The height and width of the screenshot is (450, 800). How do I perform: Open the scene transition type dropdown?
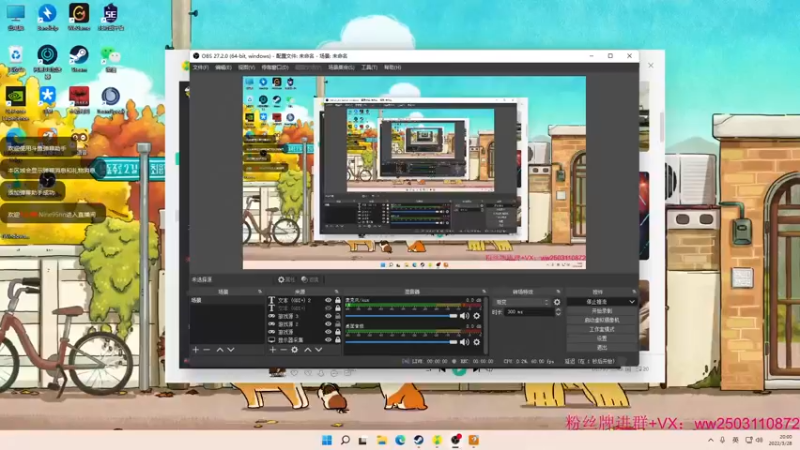(521, 302)
